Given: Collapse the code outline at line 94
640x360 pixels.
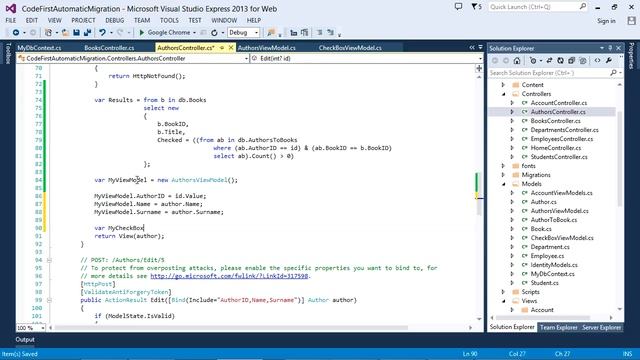Looking at the screenshot, I should pyautogui.click(x=49, y=260).
